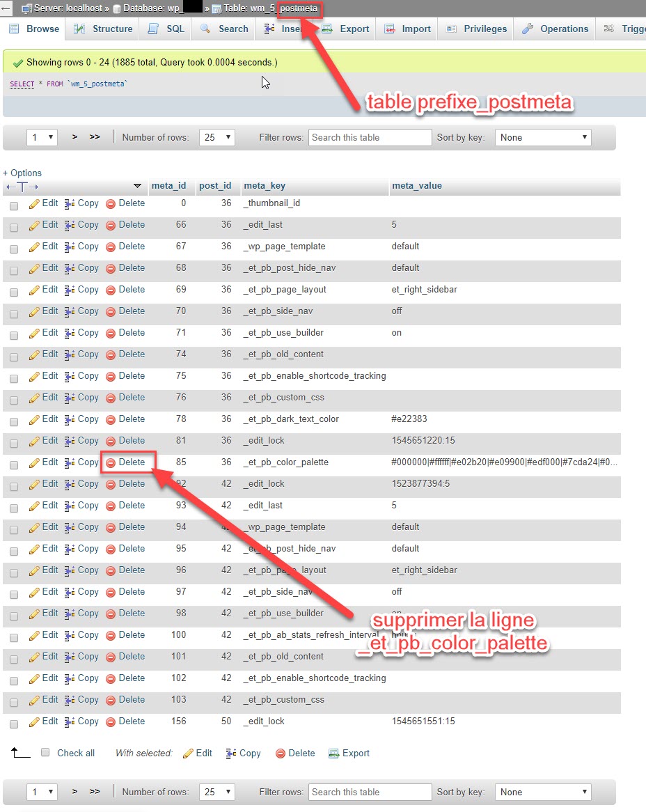
Task: Click the Operations wrench icon
Action: pos(528,29)
